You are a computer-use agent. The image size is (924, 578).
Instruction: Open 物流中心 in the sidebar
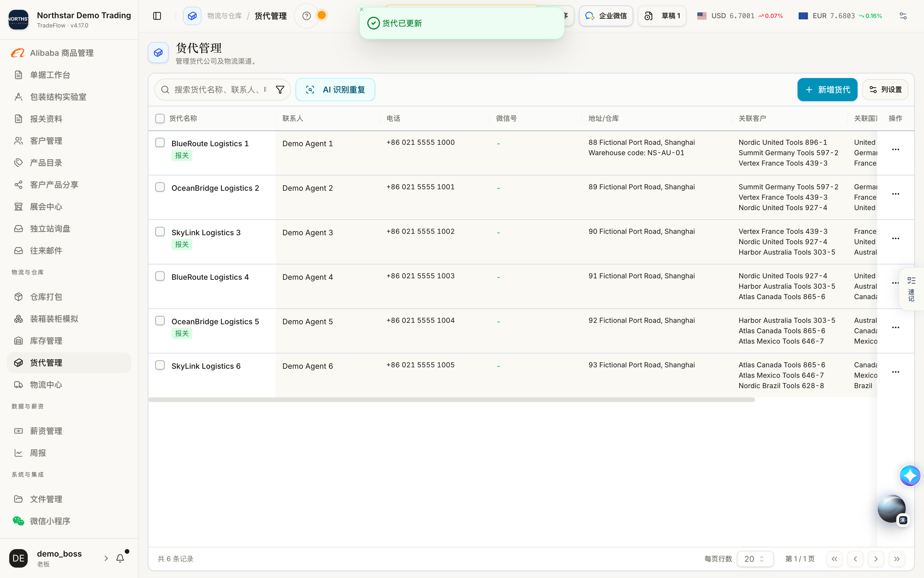(x=69, y=385)
